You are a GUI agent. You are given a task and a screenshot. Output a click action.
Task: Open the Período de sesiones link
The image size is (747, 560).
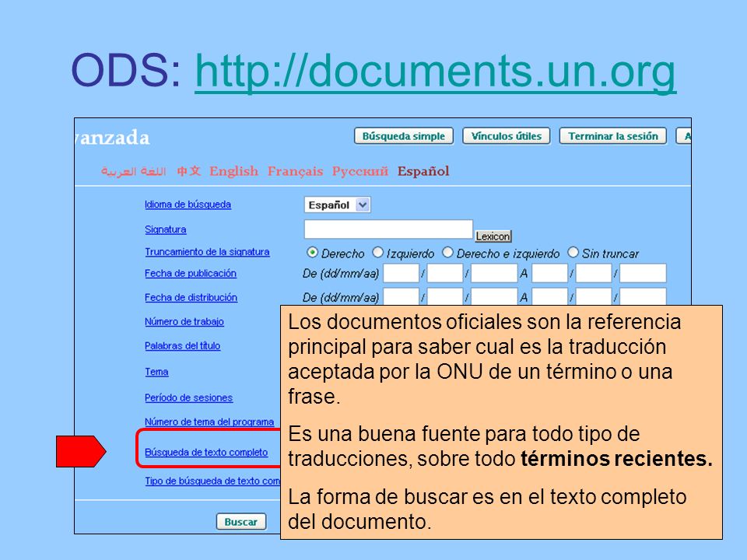(x=188, y=397)
